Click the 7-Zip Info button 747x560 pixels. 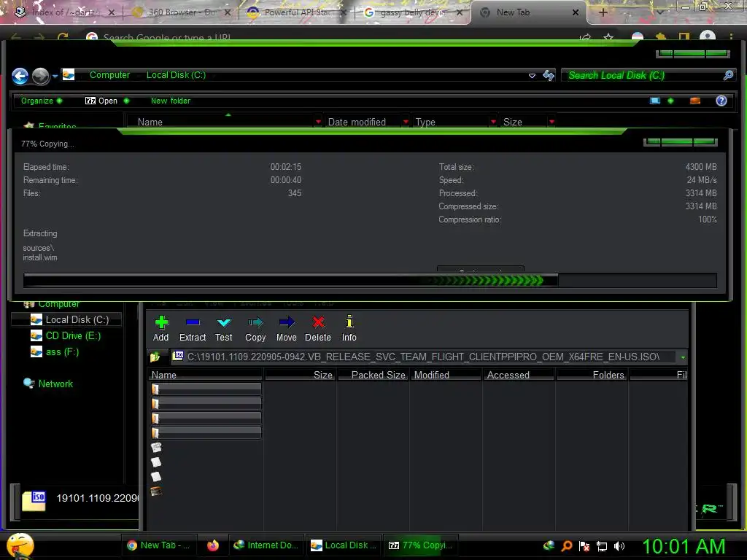pos(349,329)
